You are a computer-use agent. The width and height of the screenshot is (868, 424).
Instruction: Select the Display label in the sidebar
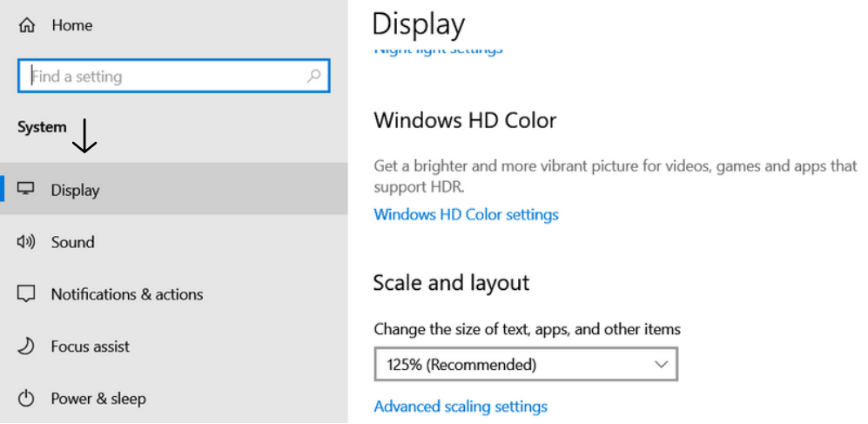(x=75, y=190)
